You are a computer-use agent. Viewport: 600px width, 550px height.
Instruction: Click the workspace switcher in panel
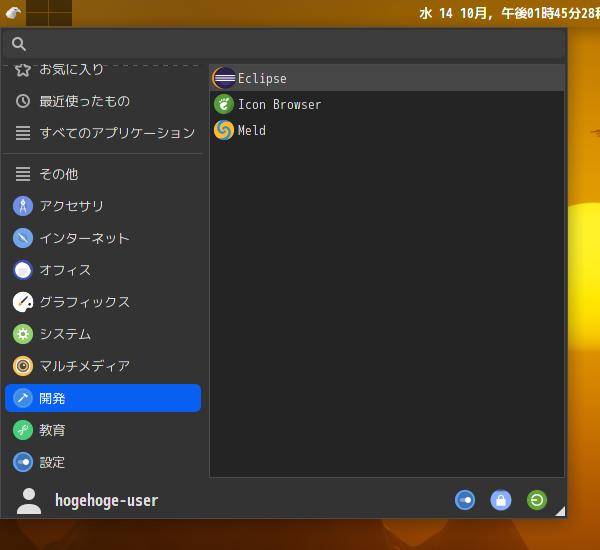(49, 13)
